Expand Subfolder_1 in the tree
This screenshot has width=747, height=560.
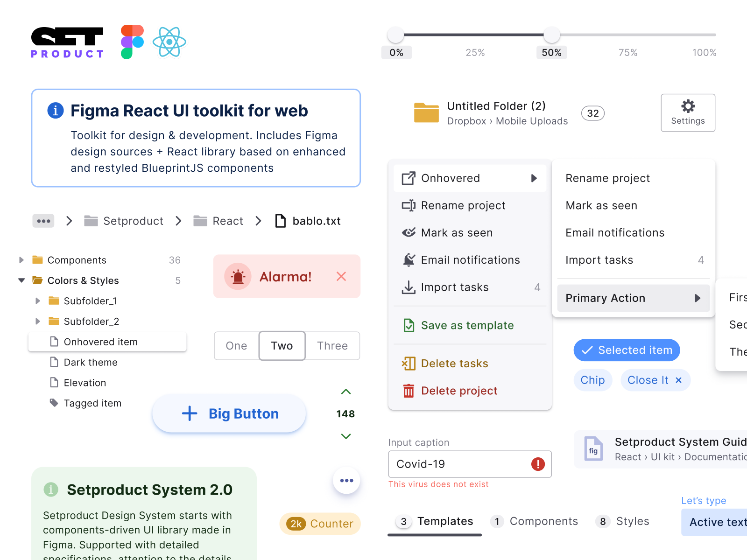(x=38, y=301)
